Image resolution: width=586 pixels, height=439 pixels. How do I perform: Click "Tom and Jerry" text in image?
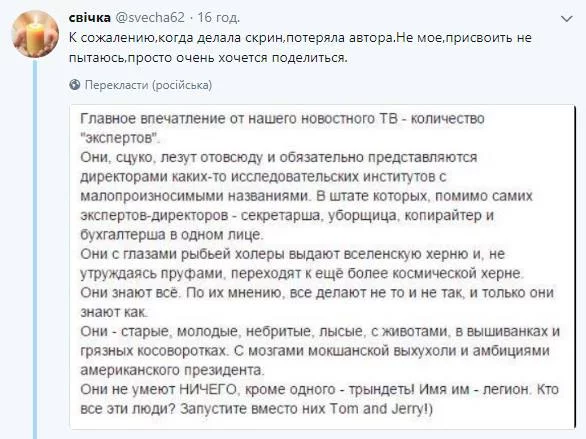coord(377,409)
